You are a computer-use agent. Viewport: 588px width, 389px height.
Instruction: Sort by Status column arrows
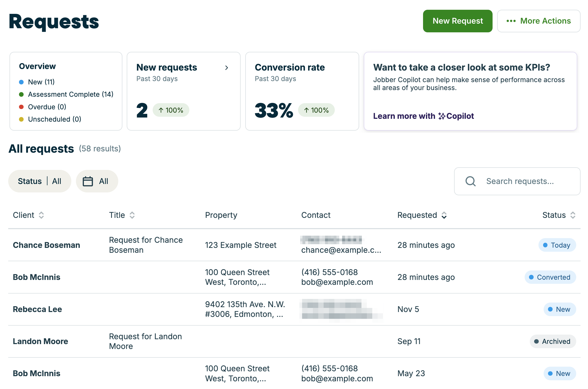(x=573, y=215)
